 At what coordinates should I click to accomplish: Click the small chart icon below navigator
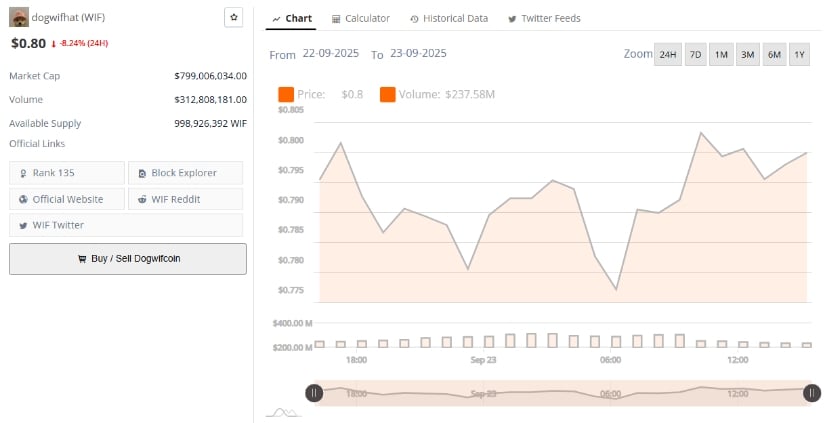(284, 412)
